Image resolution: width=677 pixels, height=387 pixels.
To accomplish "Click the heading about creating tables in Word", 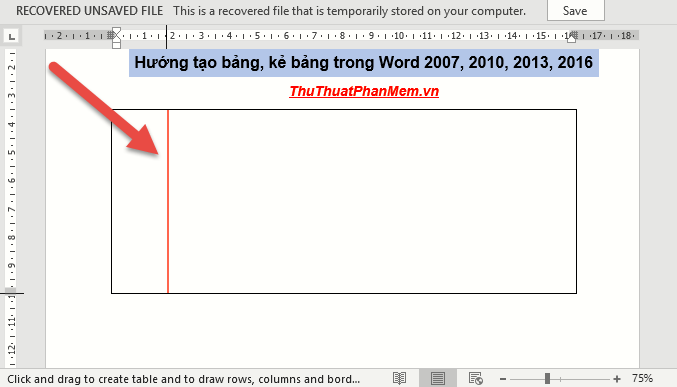I will pos(364,63).
